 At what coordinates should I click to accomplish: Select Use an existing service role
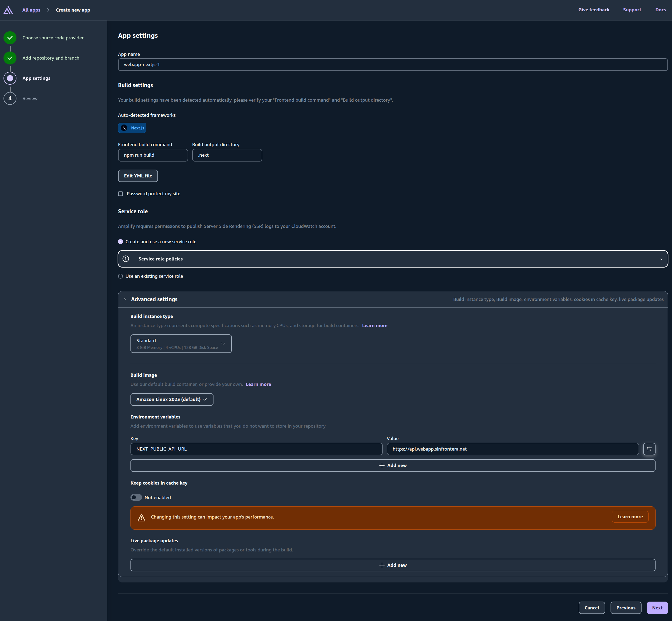click(120, 276)
